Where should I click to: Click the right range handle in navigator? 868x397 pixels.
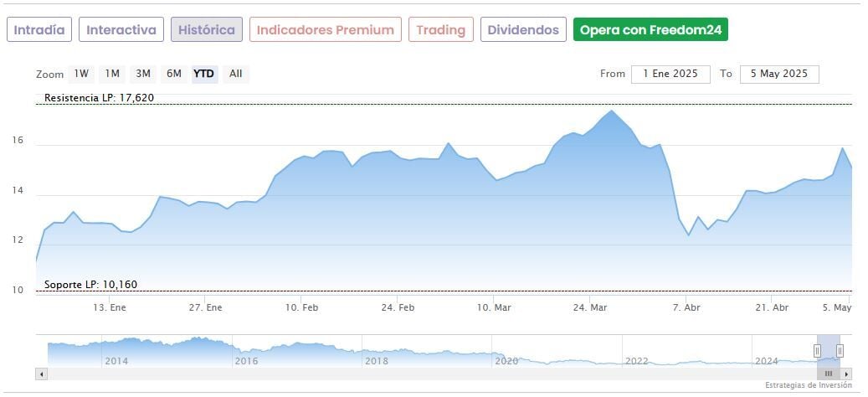click(840, 351)
